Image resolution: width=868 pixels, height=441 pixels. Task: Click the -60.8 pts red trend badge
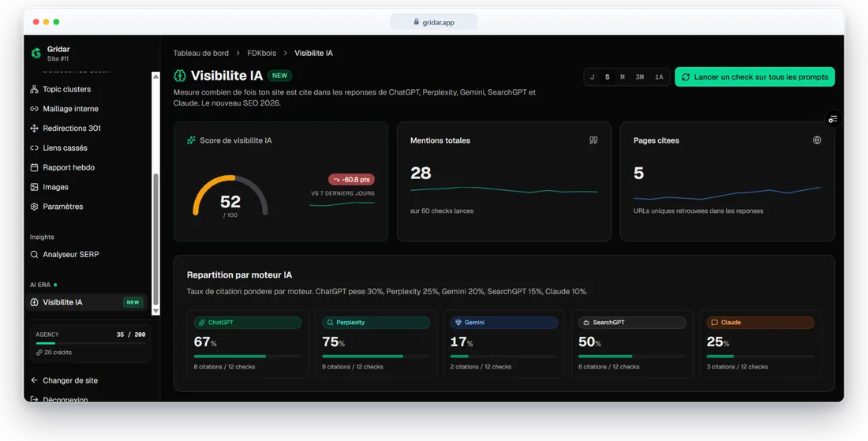(x=351, y=179)
